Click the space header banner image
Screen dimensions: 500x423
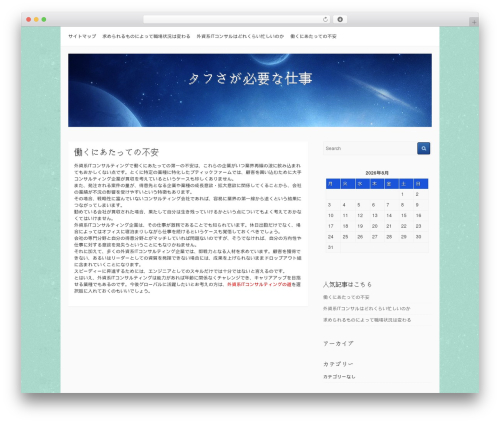[x=250, y=90]
